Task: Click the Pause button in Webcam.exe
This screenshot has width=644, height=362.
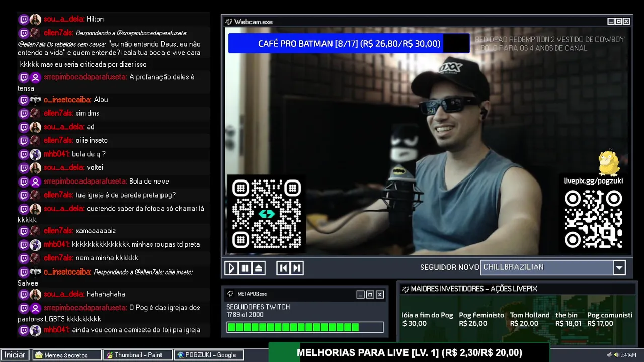Action: [245, 268]
